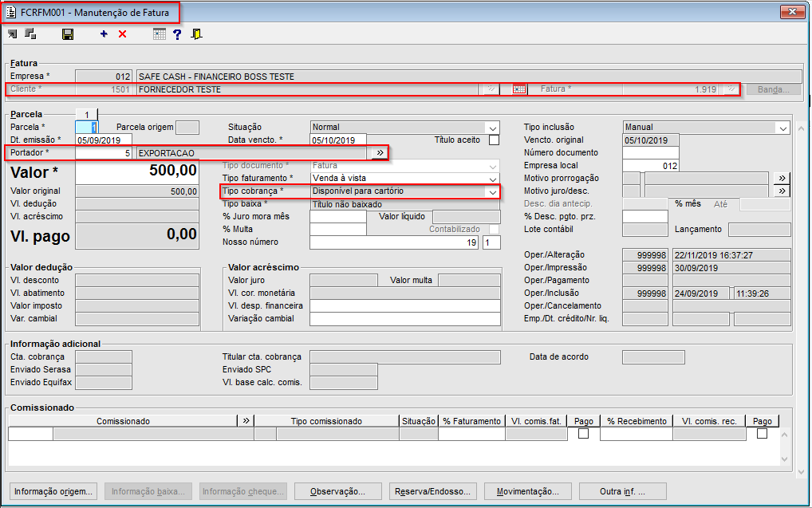Open the Portador lookup arrow button
Screen dimensions: 812x508
click(x=380, y=153)
